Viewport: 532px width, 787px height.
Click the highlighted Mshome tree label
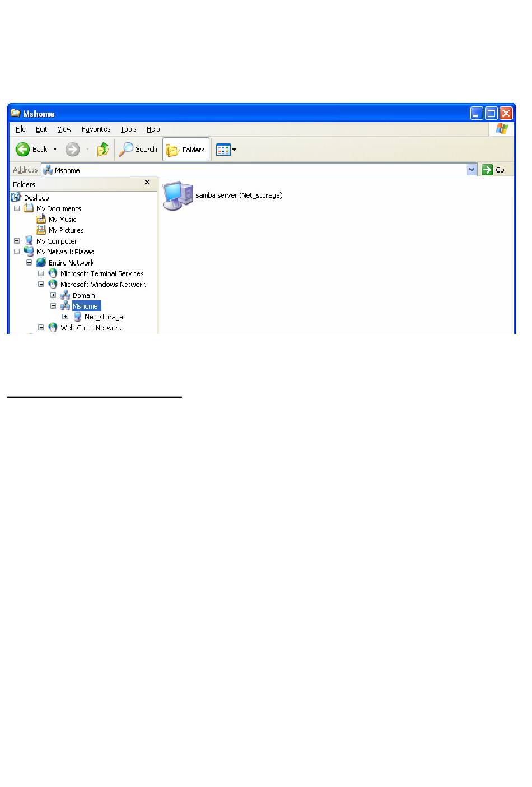pyautogui.click(x=86, y=306)
